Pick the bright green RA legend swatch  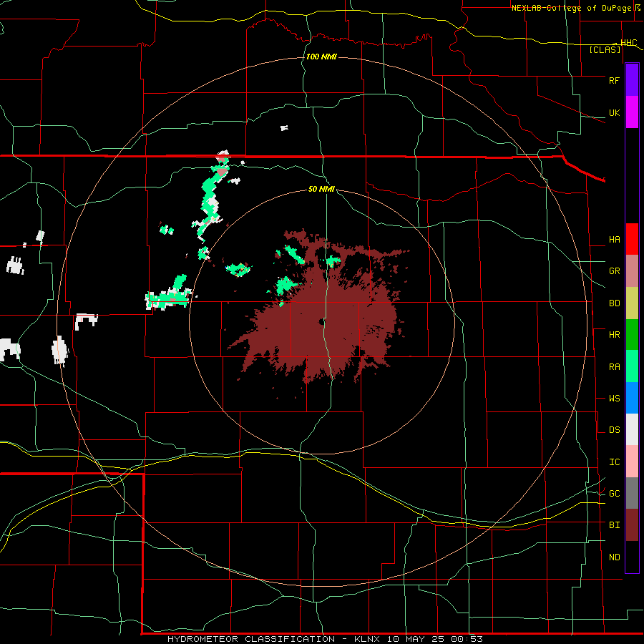632,366
